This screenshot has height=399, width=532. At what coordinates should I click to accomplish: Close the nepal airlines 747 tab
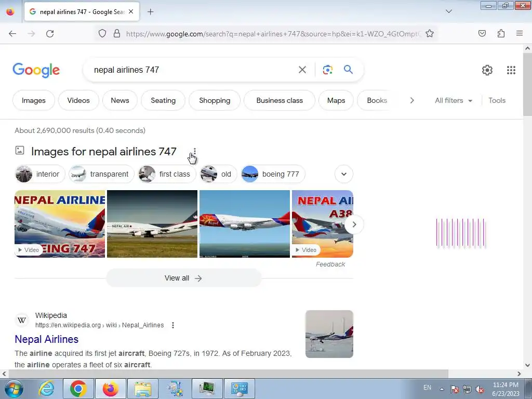[131, 11]
